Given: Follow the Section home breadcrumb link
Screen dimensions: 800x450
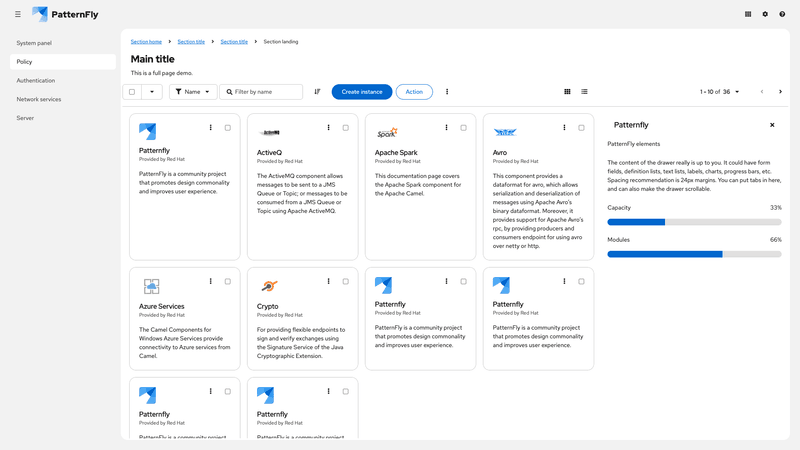Looking at the screenshot, I should click(x=146, y=42).
